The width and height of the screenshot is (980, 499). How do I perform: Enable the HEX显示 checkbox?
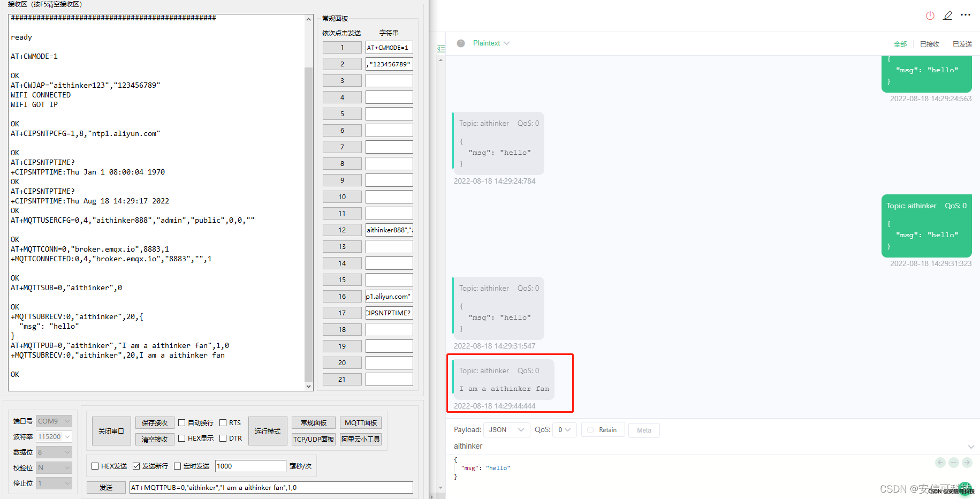coord(183,438)
